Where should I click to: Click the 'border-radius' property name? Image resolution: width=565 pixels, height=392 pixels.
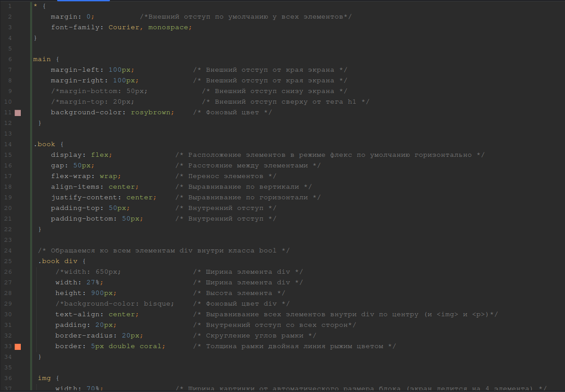point(84,336)
